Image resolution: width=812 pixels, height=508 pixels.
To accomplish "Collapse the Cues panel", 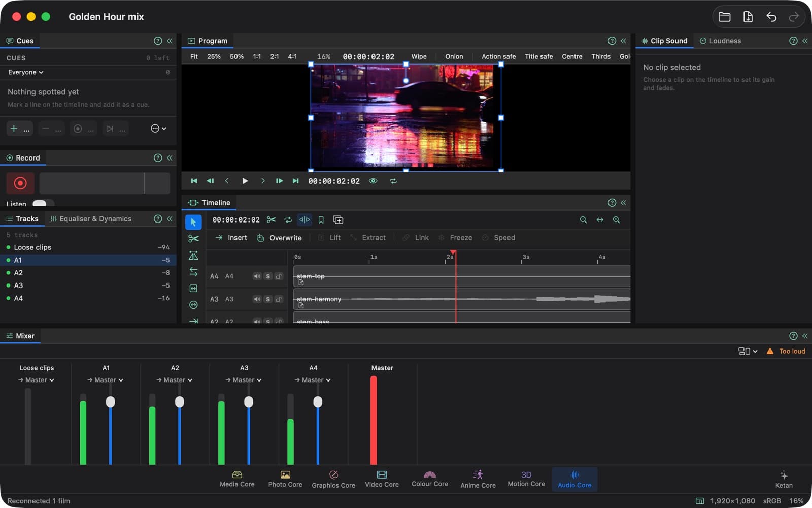I will coord(170,41).
